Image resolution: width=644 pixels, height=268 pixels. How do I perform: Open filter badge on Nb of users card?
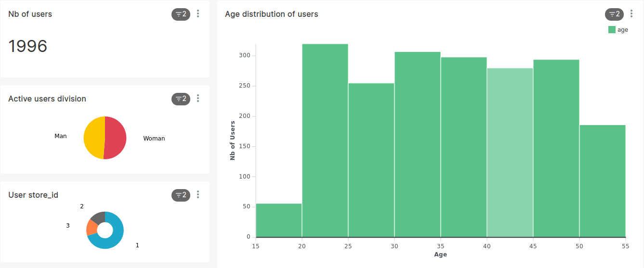[x=181, y=14]
